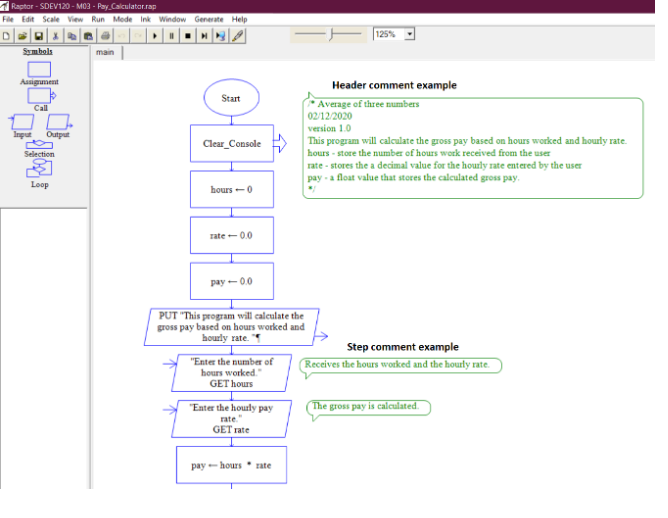The image size is (668, 518).
Task: Pause execution with the Pause button
Action: 171,36
